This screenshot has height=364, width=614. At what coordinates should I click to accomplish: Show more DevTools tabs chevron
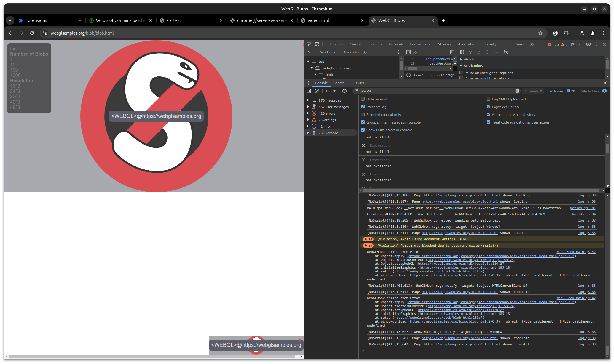(x=532, y=44)
